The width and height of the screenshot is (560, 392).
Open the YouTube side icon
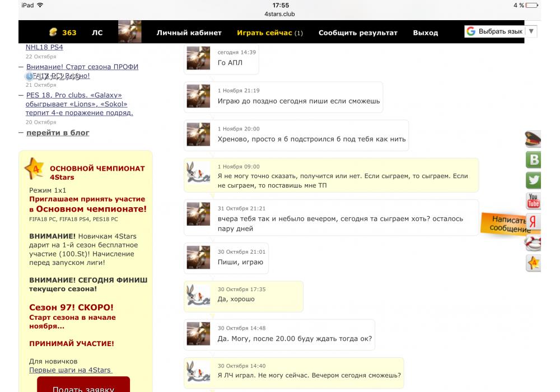(x=533, y=201)
